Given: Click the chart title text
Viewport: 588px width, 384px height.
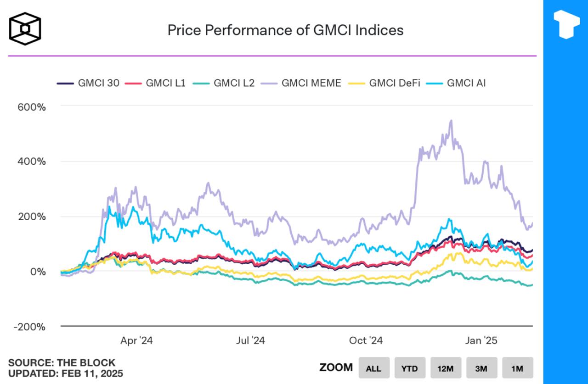Looking at the screenshot, I should (x=285, y=30).
